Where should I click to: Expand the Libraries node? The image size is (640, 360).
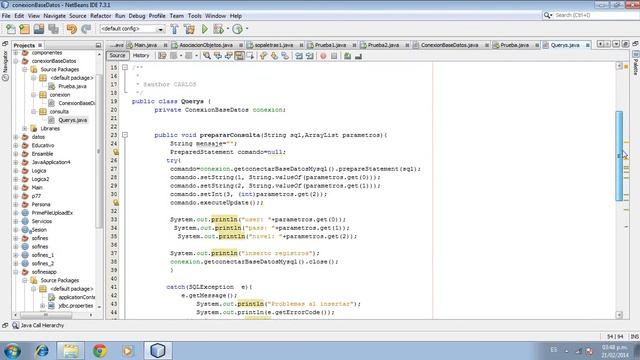25,129
